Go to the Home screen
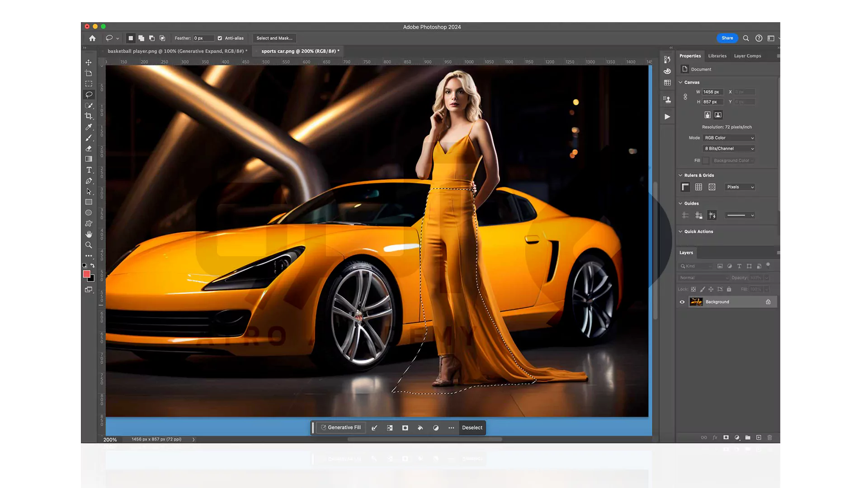The height and width of the screenshot is (488, 868). coord(92,38)
